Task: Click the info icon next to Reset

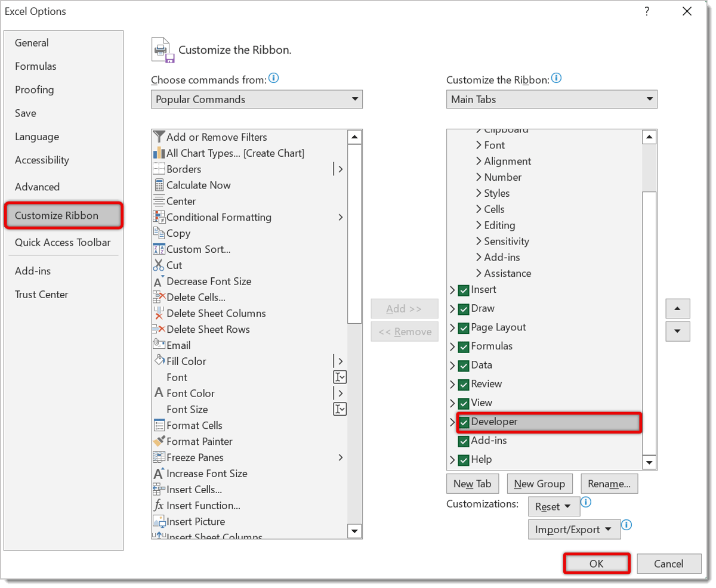Action: [586, 502]
